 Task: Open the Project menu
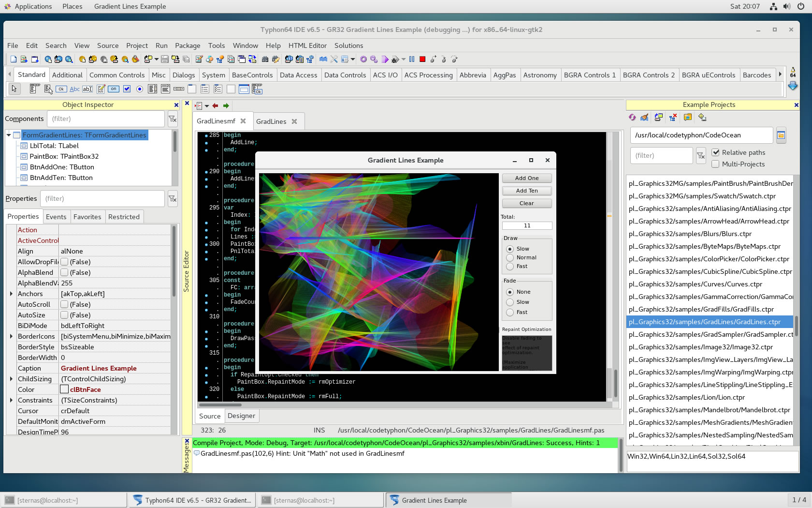(x=137, y=45)
